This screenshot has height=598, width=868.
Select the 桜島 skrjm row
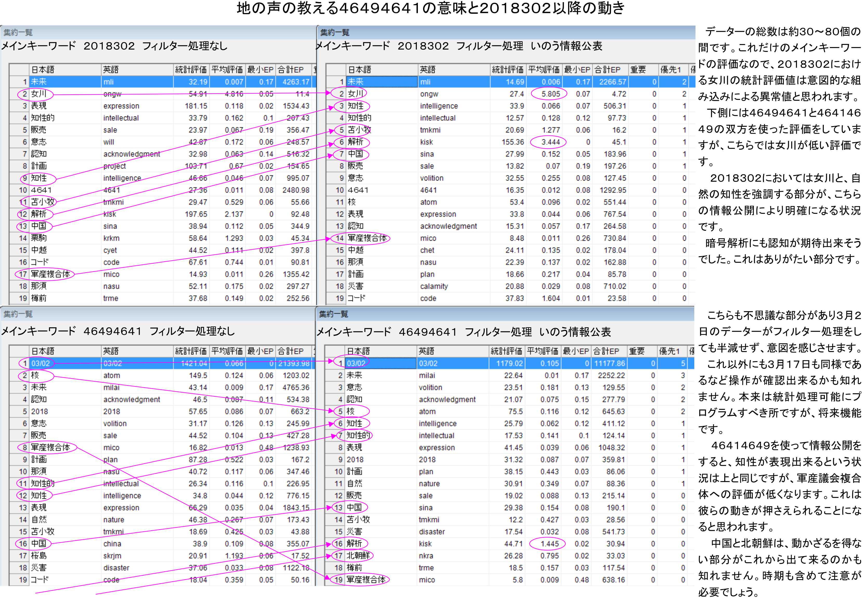(39, 556)
